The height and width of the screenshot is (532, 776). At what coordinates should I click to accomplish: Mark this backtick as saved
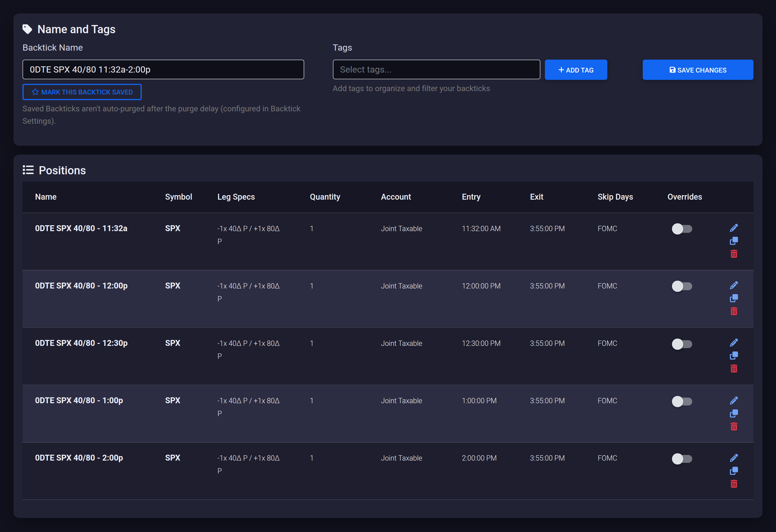pyautogui.click(x=82, y=92)
